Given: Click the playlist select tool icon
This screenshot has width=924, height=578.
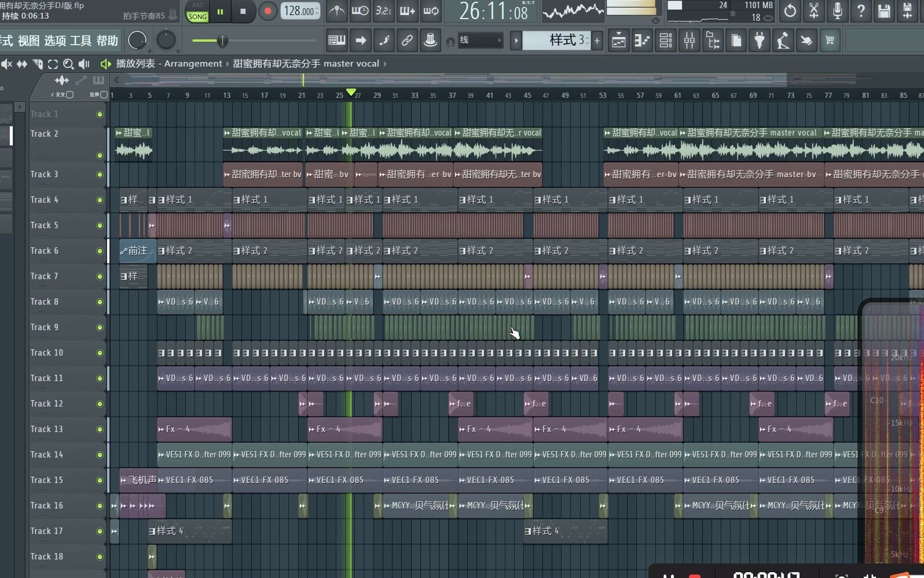Looking at the screenshot, I should point(53,64).
